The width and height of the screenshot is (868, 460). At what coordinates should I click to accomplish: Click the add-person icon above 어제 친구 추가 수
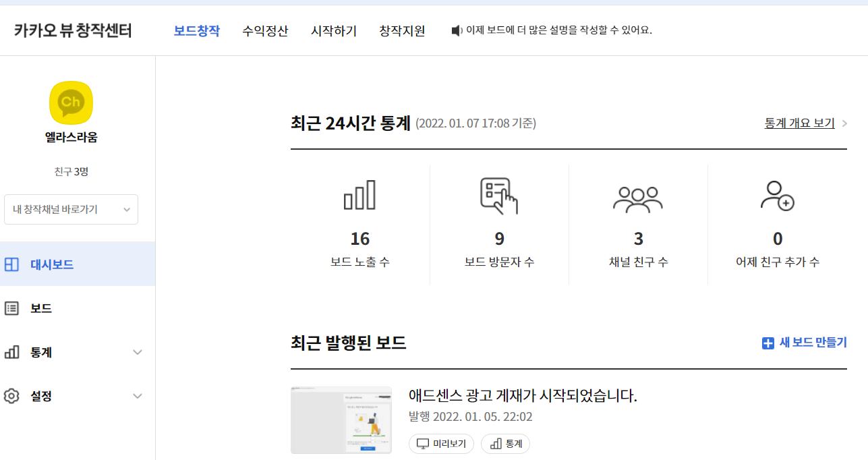tap(777, 196)
